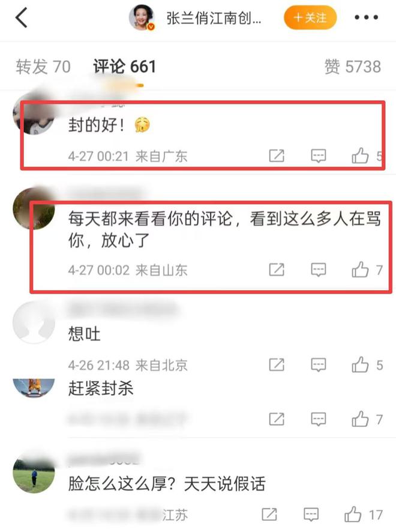
Task: Open the 赞 5738 likes tab
Action: [353, 67]
